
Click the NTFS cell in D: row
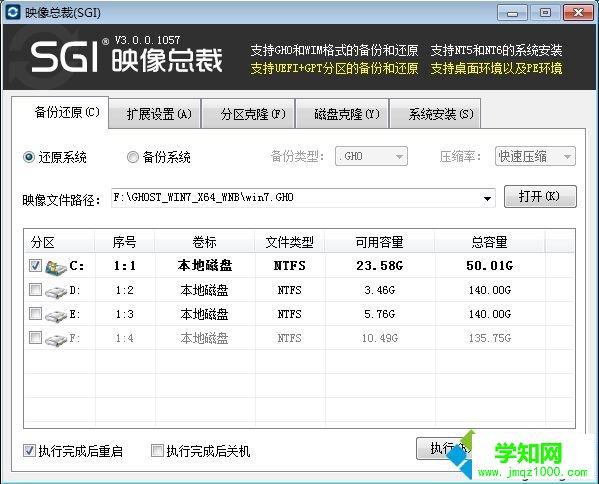(290, 290)
